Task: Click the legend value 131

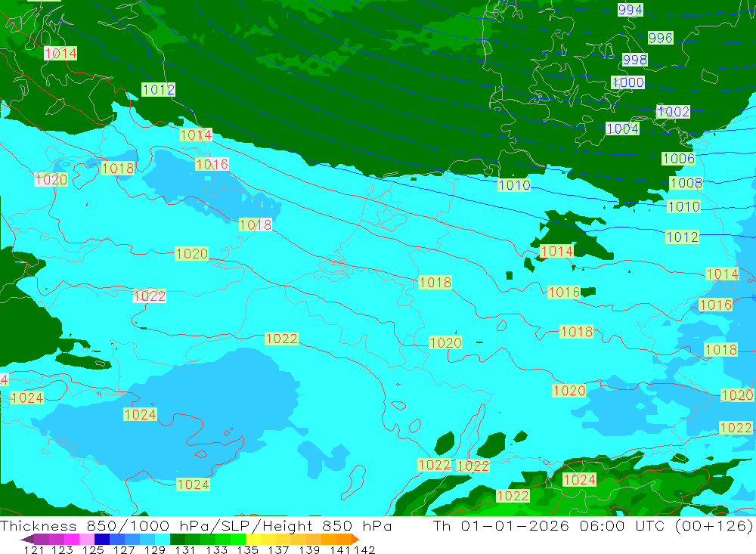Action: pos(186,549)
